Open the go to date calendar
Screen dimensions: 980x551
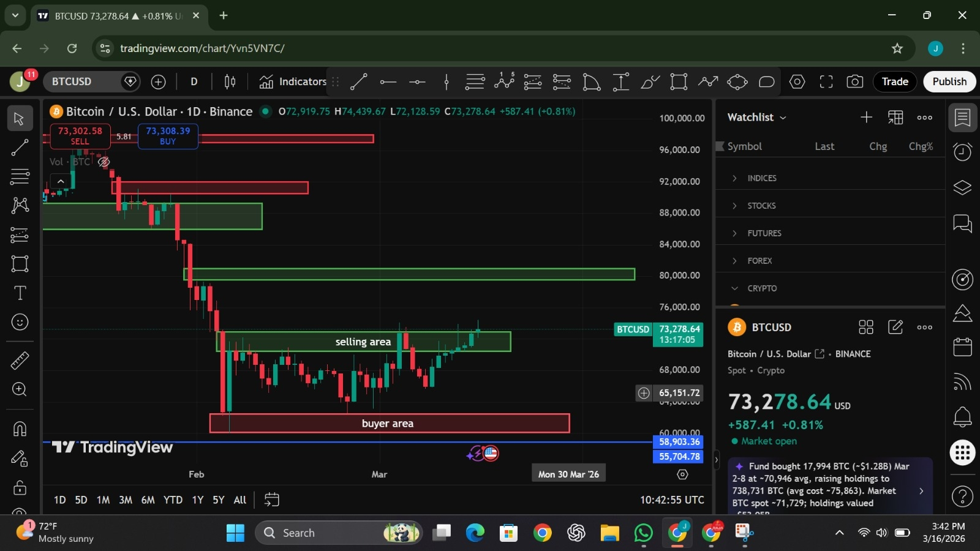pyautogui.click(x=271, y=500)
